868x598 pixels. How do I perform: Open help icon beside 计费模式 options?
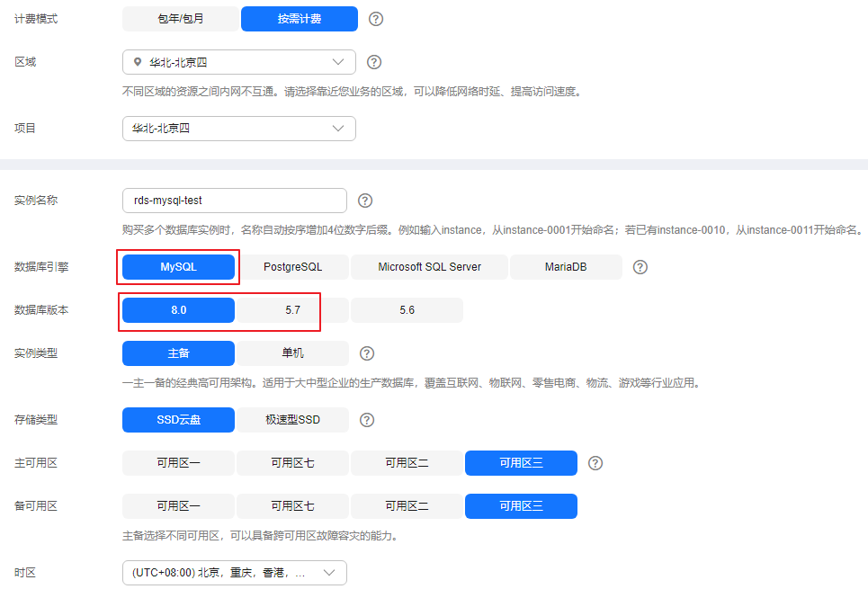tap(376, 19)
